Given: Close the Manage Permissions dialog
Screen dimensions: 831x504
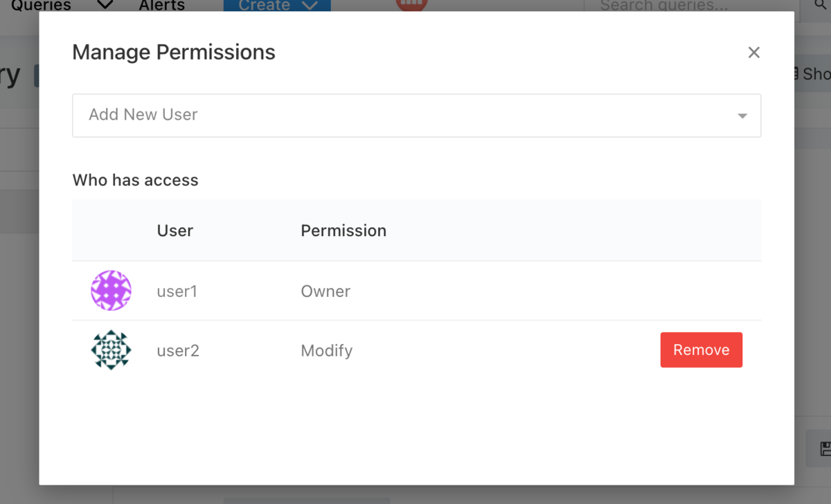Looking at the screenshot, I should tap(754, 53).
